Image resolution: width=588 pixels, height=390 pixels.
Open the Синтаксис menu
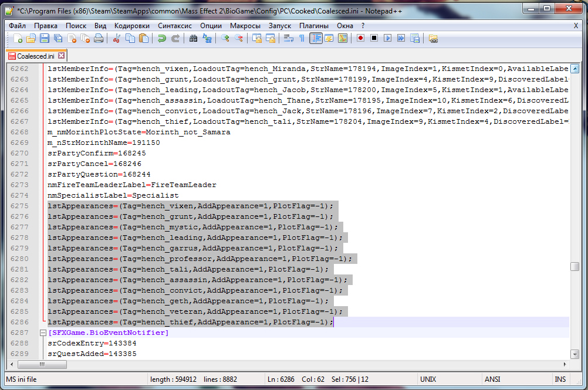click(175, 25)
